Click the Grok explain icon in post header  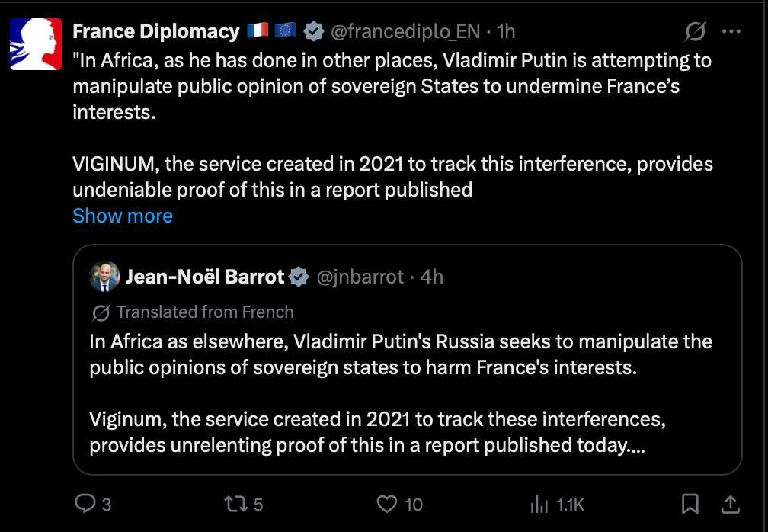pyautogui.click(x=696, y=32)
